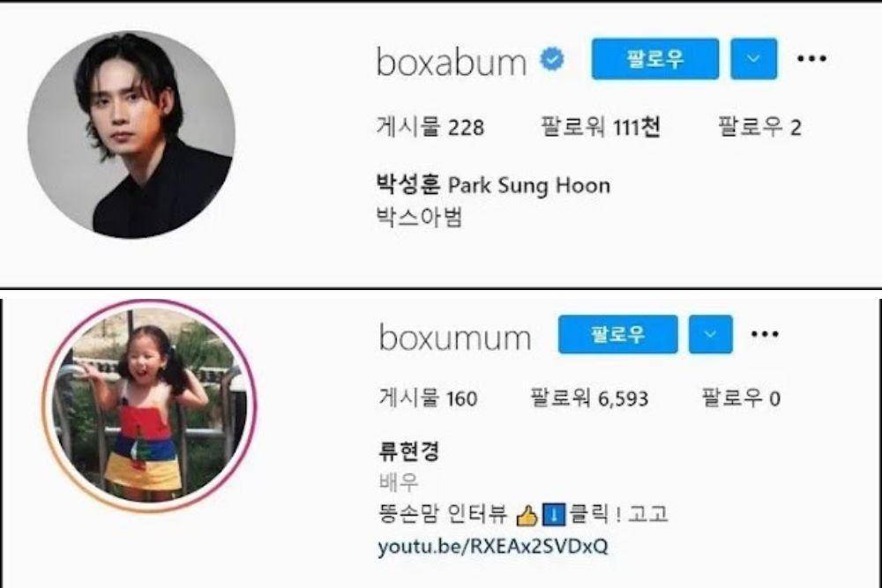View boxabum's 111천 followers list
Screen dimensions: 882x588
601,127
